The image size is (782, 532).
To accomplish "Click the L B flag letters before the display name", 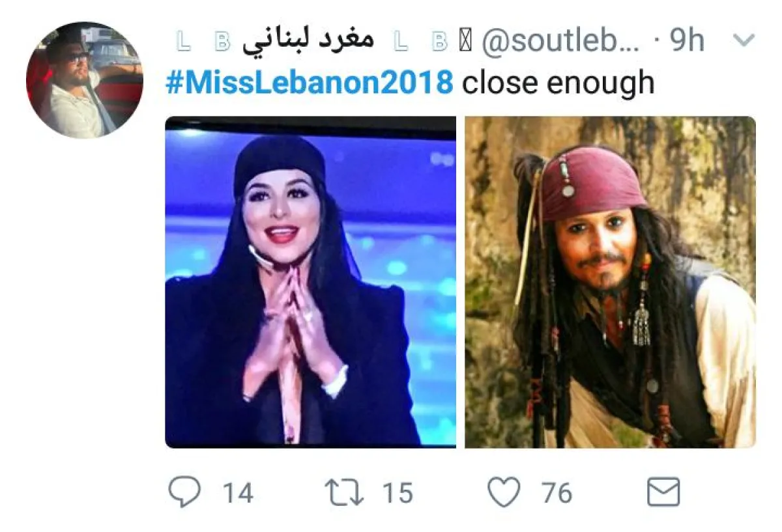I will (x=204, y=41).
